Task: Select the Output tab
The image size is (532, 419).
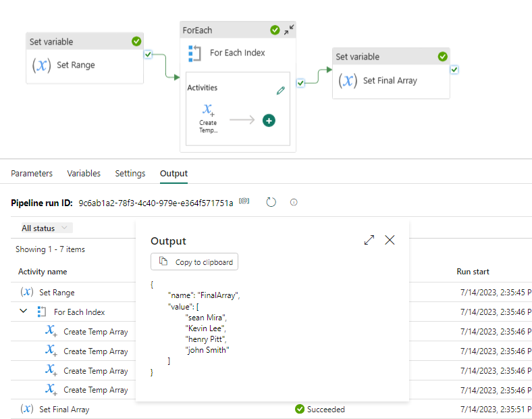Action: click(174, 174)
